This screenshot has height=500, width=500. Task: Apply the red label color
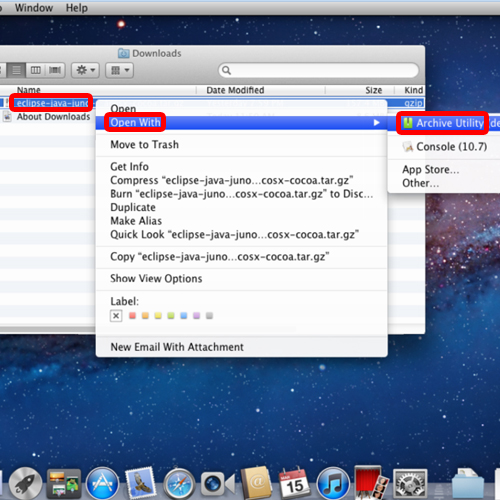point(132,315)
